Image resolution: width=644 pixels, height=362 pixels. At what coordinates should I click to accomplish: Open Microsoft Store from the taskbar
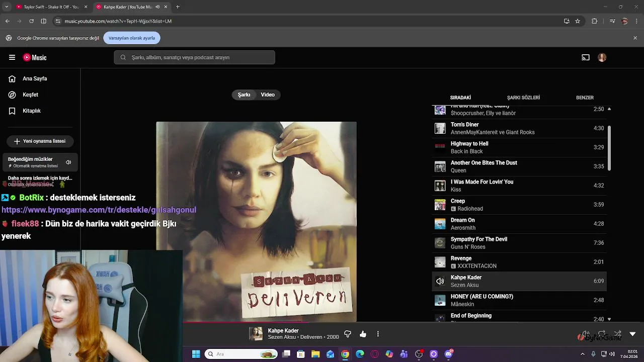tap(301, 354)
